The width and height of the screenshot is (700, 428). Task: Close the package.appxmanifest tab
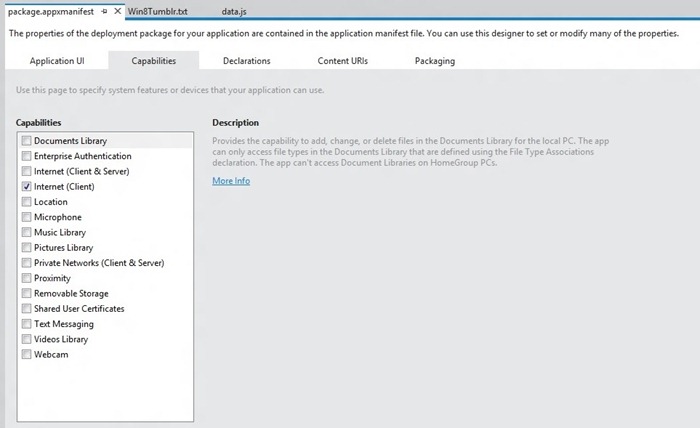click(117, 11)
